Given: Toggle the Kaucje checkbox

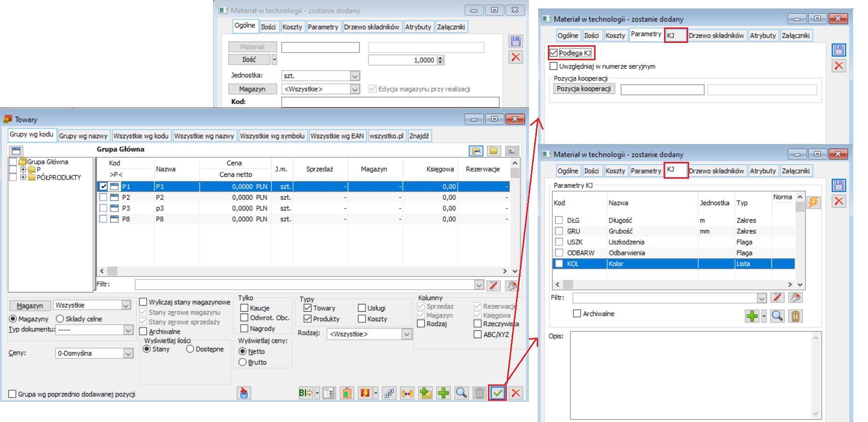Looking at the screenshot, I should 244,308.
